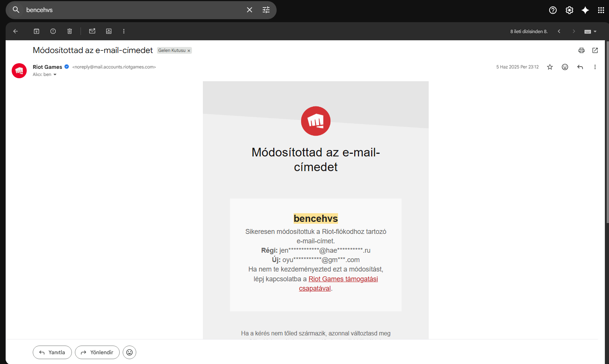Open the move-to icon in the toolbar
609x364 pixels.
pos(109,31)
